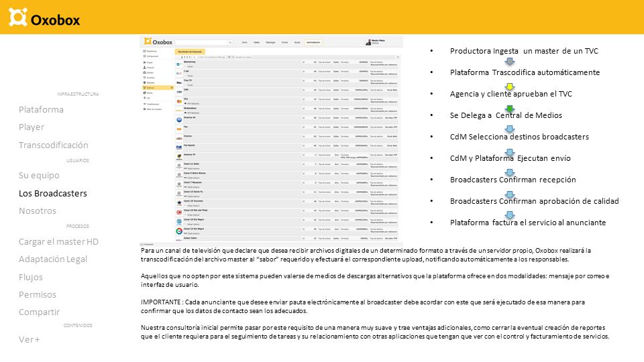Focus the search field in the embedded Oxobox app
The height and width of the screenshot is (362, 644).
point(201,42)
